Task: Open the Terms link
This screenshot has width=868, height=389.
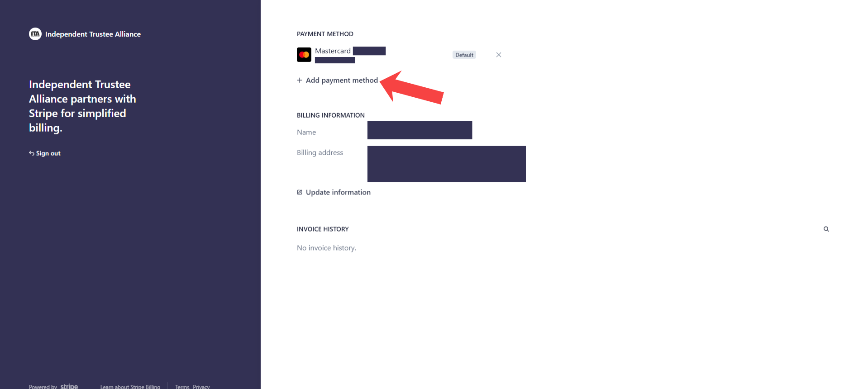Action: (x=182, y=386)
